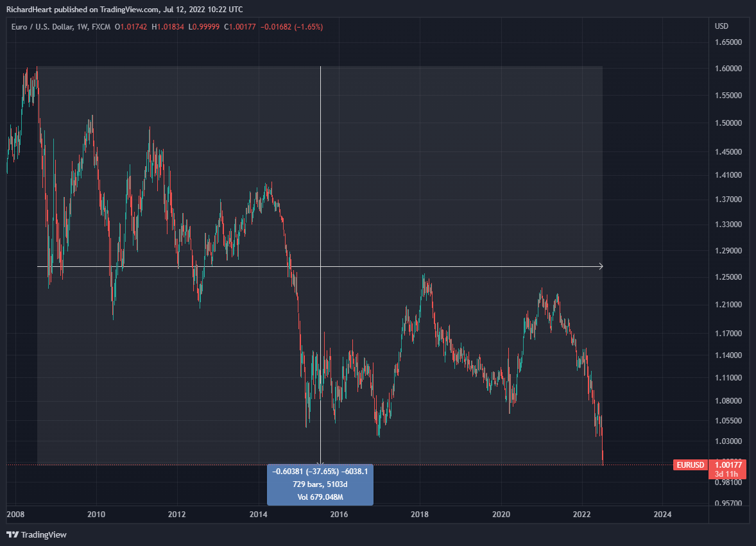Open the USD currency label on the price axis

click(721, 26)
